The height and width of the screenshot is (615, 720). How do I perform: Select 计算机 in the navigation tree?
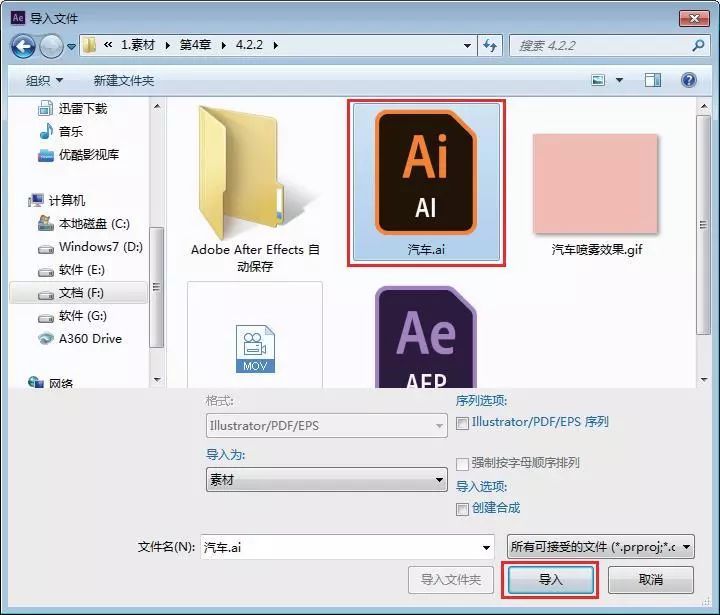[56, 200]
